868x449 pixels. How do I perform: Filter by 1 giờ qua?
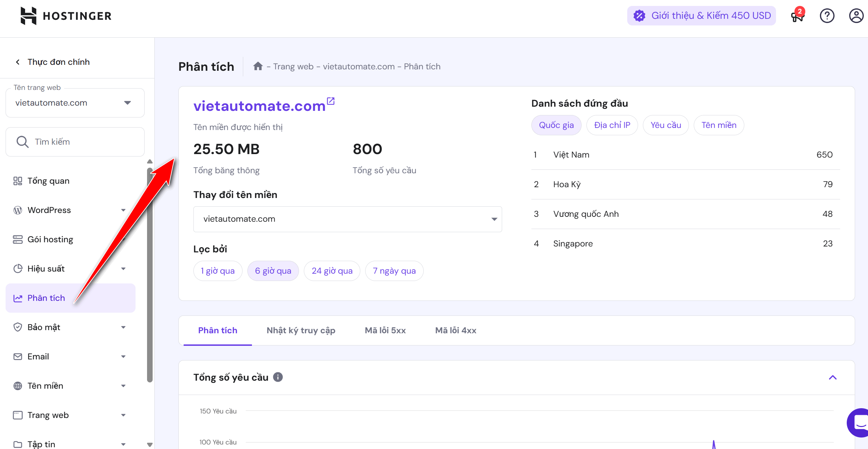point(218,271)
